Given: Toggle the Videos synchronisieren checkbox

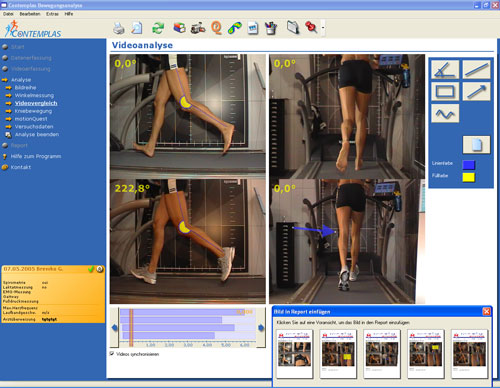Looking at the screenshot, I should [112, 354].
